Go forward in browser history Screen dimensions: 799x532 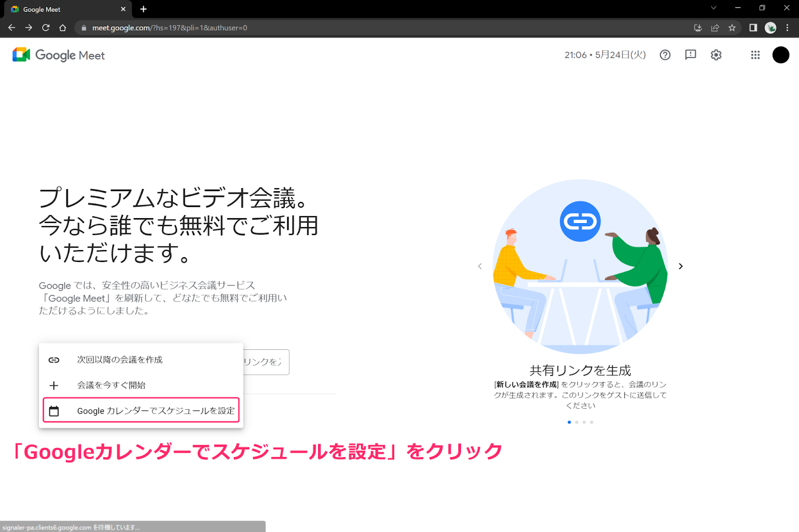[x=29, y=28]
